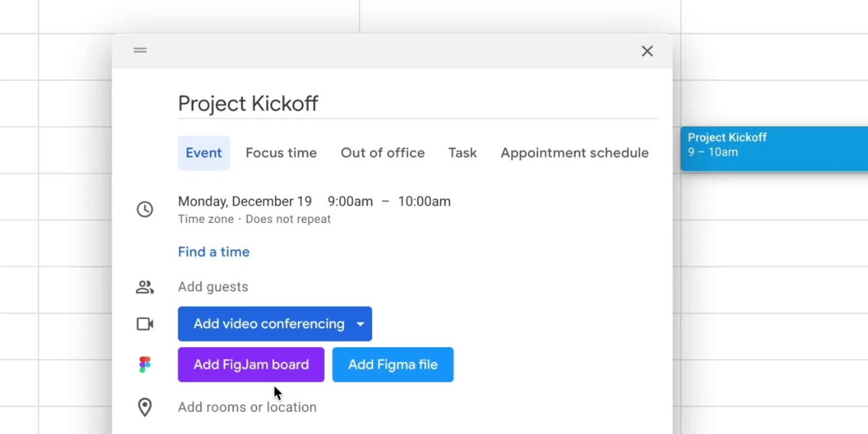Switch to the Focus time tab
This screenshot has height=434, width=868.
coord(281,153)
